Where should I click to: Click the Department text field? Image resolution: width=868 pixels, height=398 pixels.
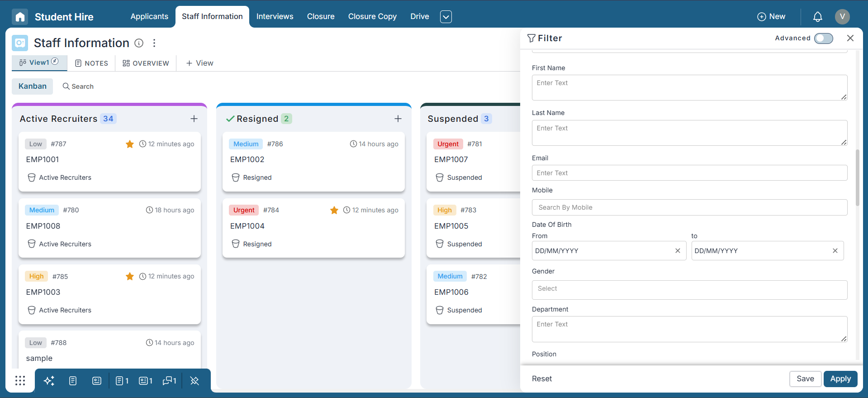689,329
